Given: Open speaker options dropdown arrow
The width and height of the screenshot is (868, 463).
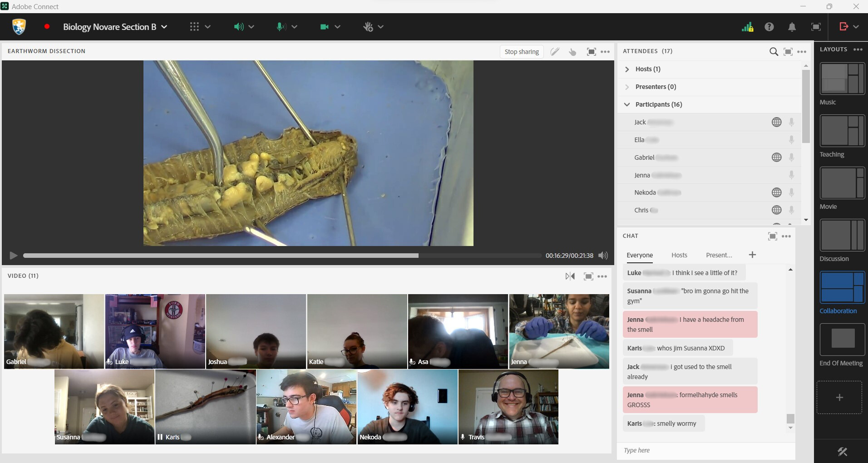Looking at the screenshot, I should tap(251, 27).
